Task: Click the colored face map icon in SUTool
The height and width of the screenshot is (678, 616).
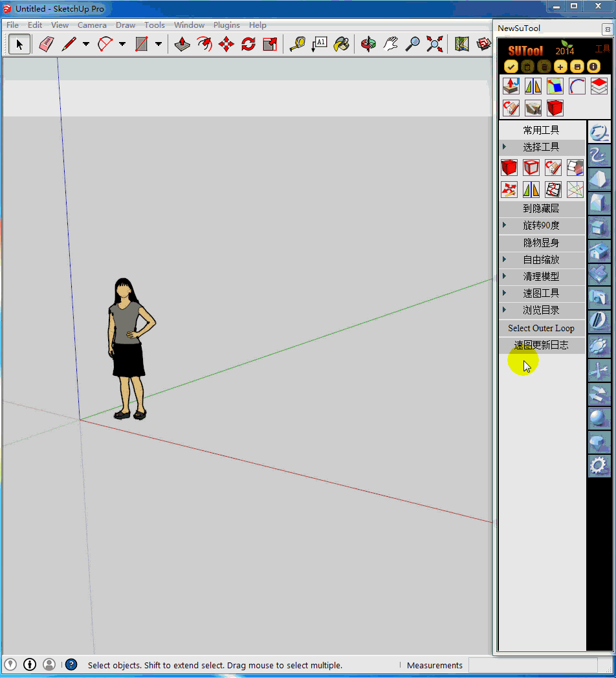Action: pyautogui.click(x=555, y=86)
